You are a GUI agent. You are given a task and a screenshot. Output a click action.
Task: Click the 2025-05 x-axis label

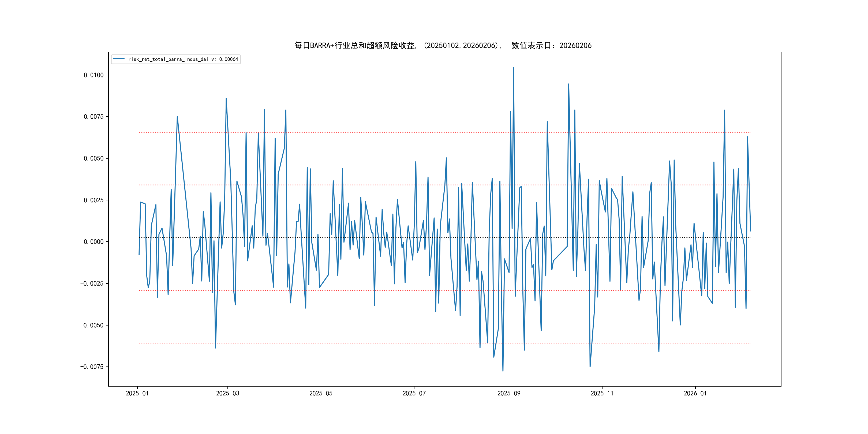point(321,393)
